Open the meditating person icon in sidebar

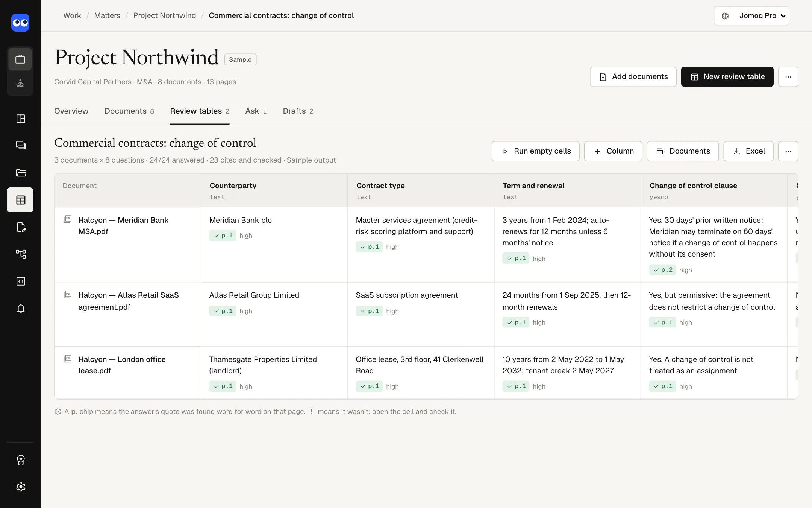tap(20, 83)
